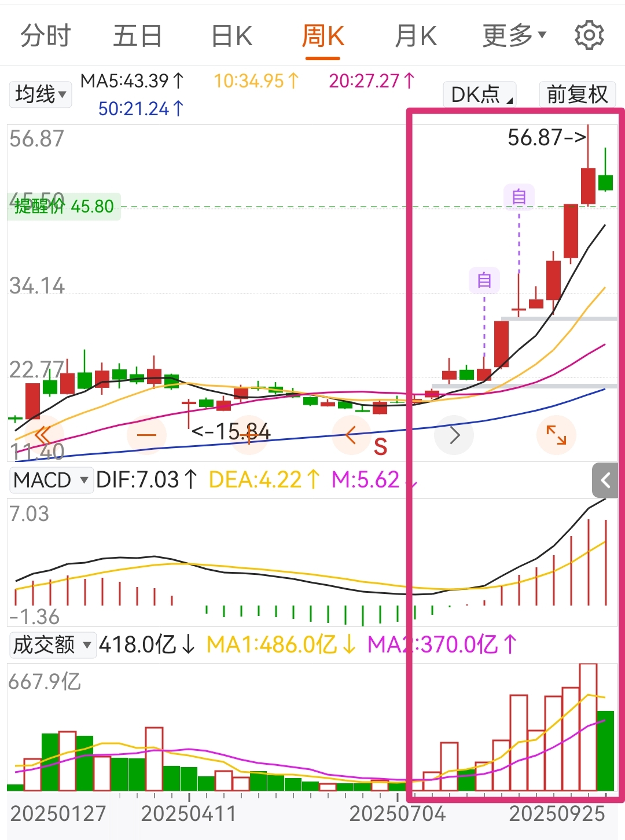Tap the latest green candlestick
The image size is (625, 840).
pos(605,182)
